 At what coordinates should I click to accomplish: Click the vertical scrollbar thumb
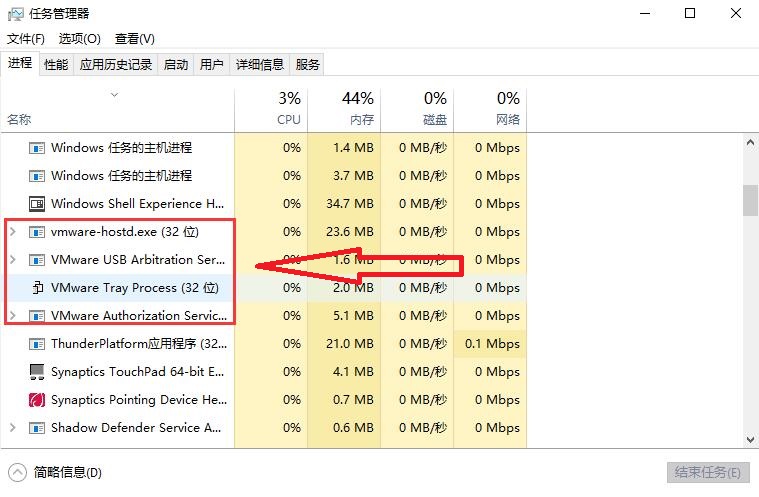click(751, 200)
